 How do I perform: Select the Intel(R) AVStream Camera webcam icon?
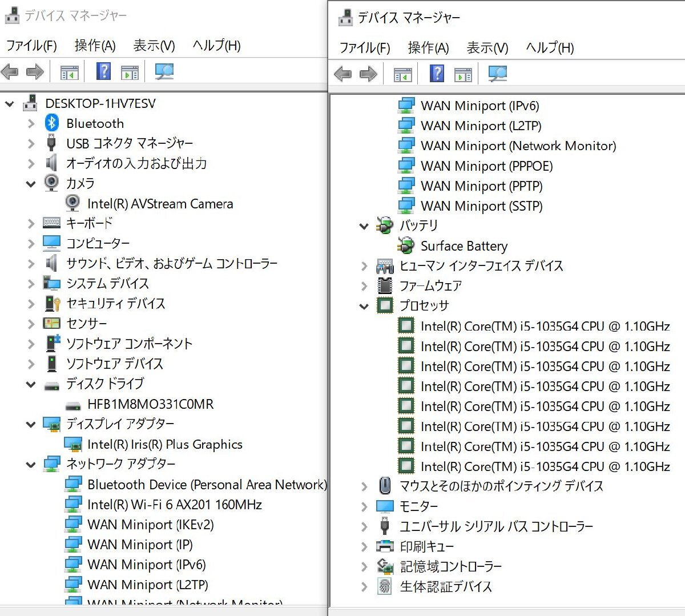[72, 203]
